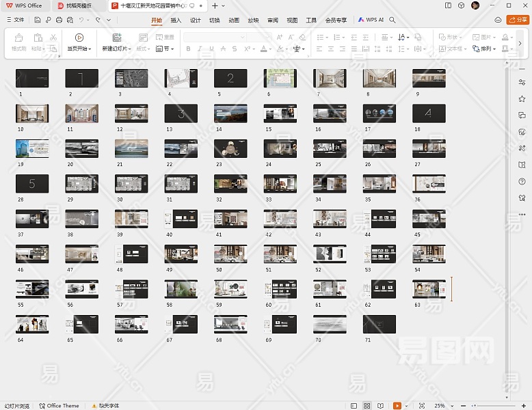Toggle italic formatting
This screenshot has width=532, height=410.
200,49
